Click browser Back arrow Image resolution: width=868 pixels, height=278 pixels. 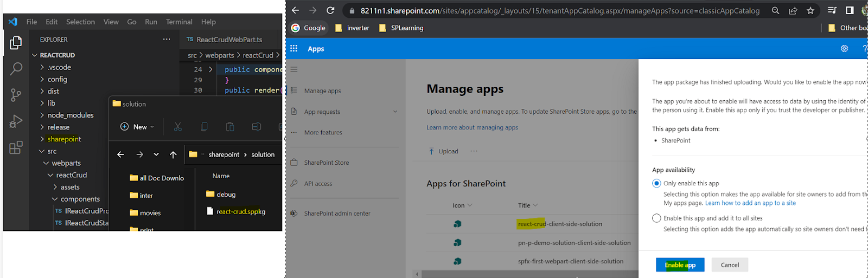[x=295, y=10]
